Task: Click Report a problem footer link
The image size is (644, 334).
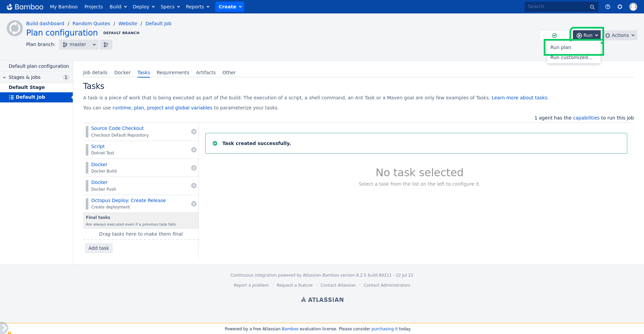Action: 251,285
